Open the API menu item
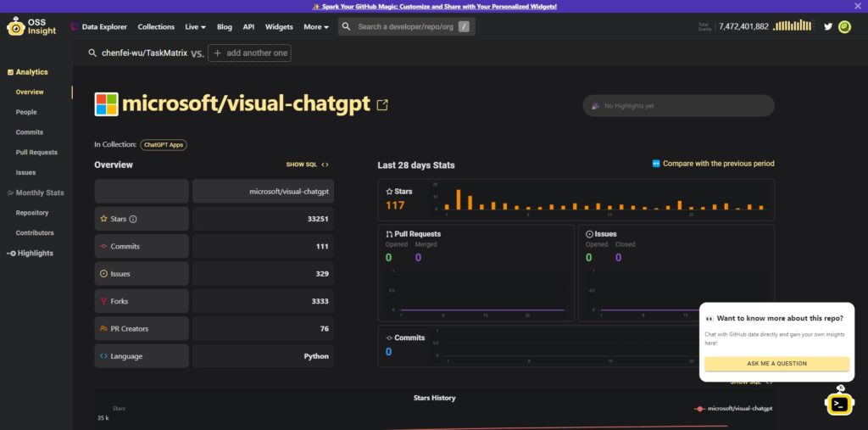 click(248, 26)
